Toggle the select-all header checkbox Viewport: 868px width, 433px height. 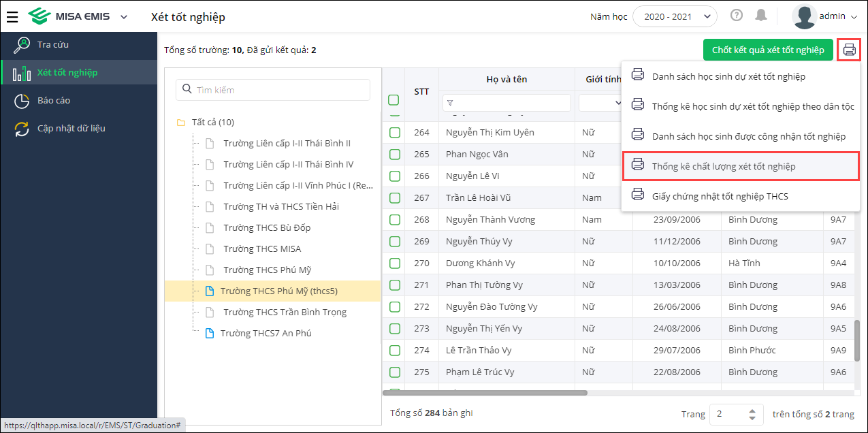point(393,100)
